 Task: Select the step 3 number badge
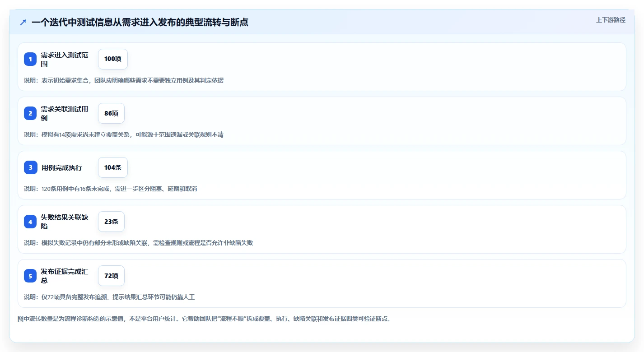pyautogui.click(x=30, y=167)
